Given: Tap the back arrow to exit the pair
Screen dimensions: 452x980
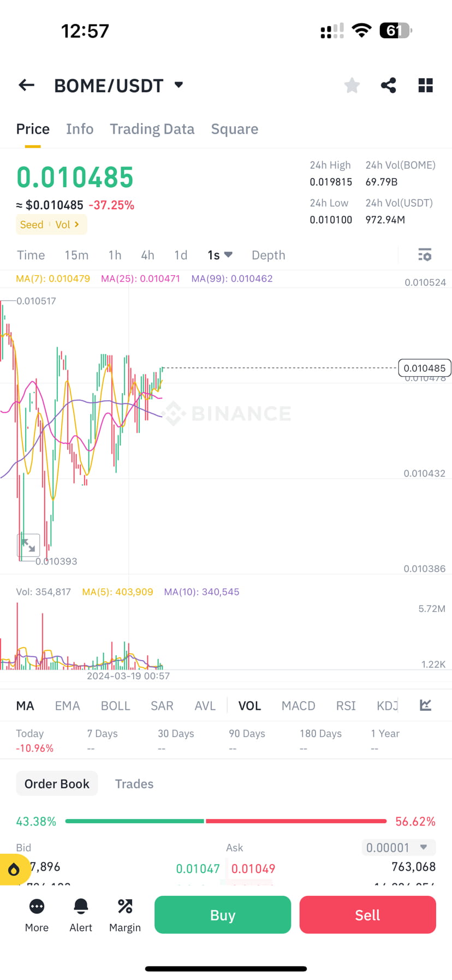Looking at the screenshot, I should coord(26,85).
